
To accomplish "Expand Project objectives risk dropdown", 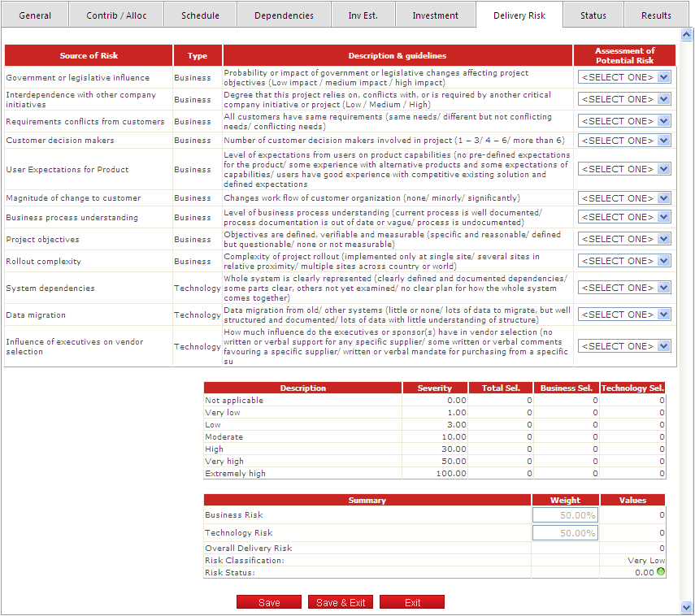I will tap(623, 239).
